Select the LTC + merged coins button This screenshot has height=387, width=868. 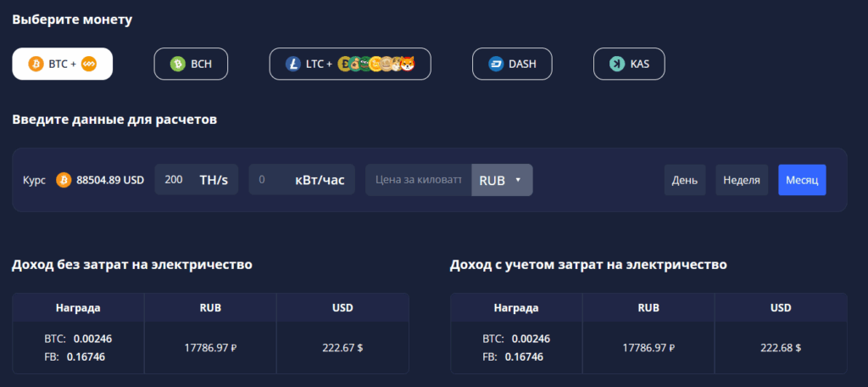pos(349,64)
